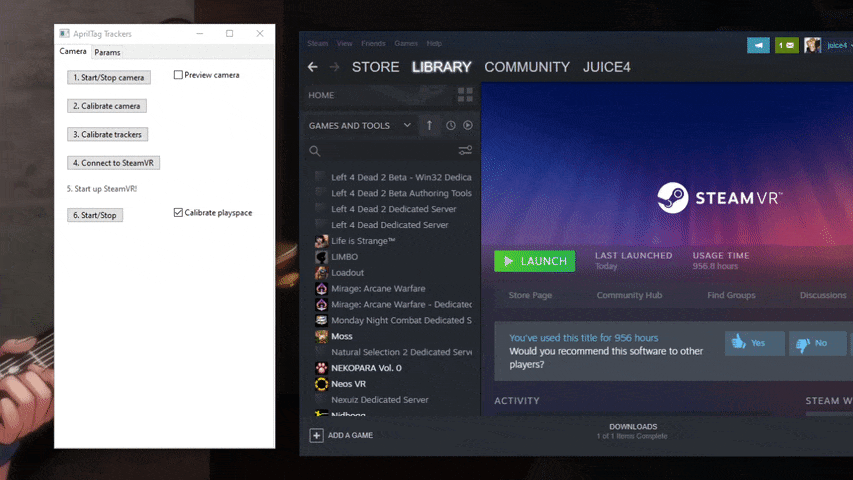Open the Games menu in Steam
This screenshot has height=480, width=853.
(x=406, y=44)
